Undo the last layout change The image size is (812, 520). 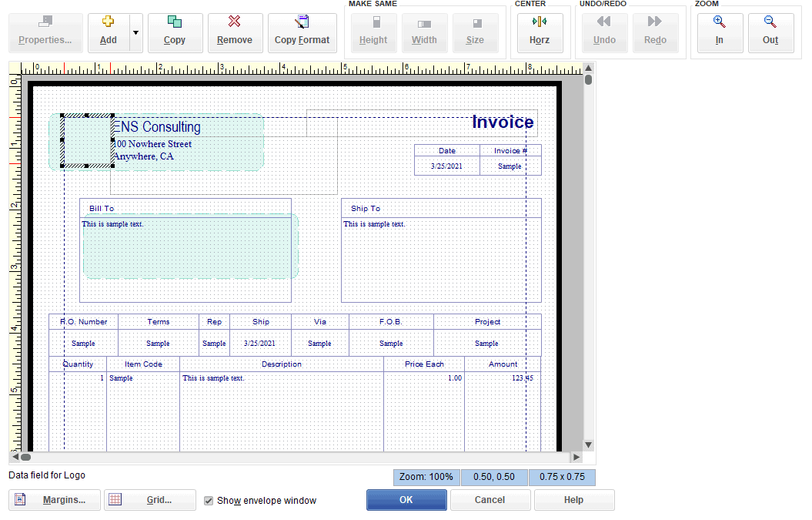click(x=604, y=33)
